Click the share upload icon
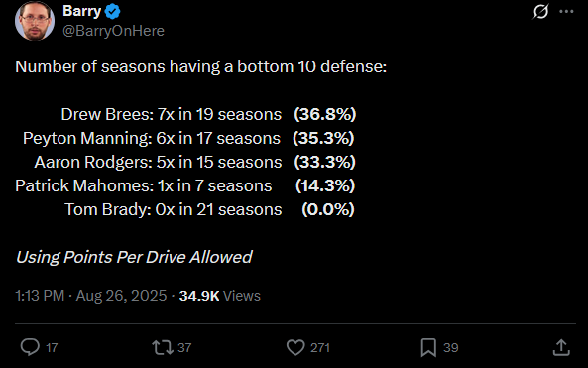The height and width of the screenshot is (368, 588). click(x=561, y=347)
